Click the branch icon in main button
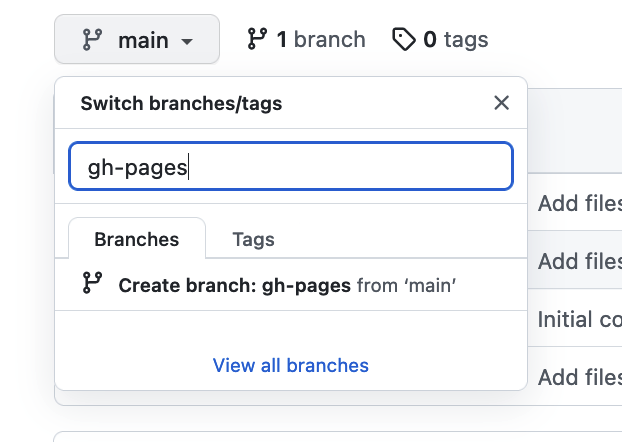This screenshot has height=442, width=622. click(x=92, y=40)
